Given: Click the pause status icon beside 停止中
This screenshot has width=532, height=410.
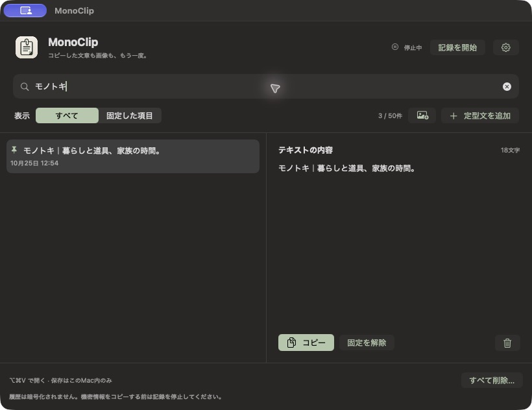Looking at the screenshot, I should pos(395,47).
